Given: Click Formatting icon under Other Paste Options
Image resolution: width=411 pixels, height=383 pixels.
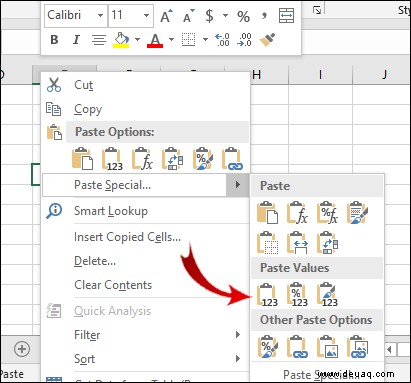Looking at the screenshot, I should point(267,347).
